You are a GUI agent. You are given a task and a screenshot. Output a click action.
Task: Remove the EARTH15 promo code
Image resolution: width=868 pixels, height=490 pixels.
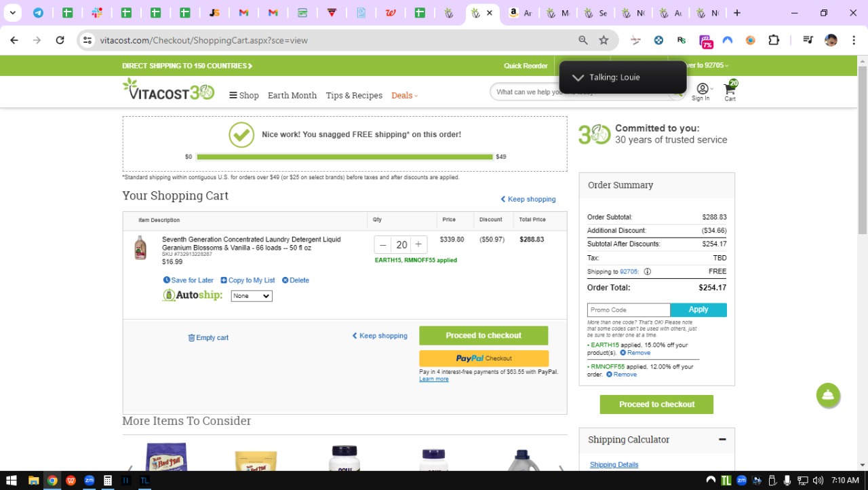(x=635, y=353)
